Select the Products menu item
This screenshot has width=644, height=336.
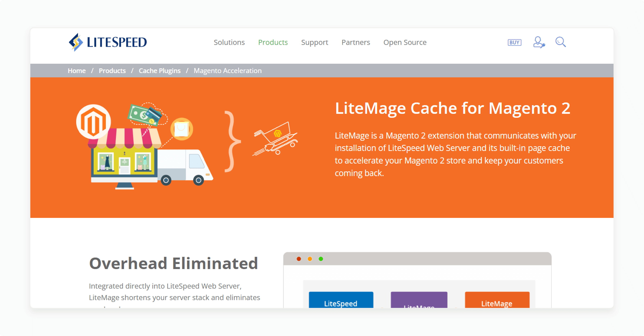coord(273,42)
